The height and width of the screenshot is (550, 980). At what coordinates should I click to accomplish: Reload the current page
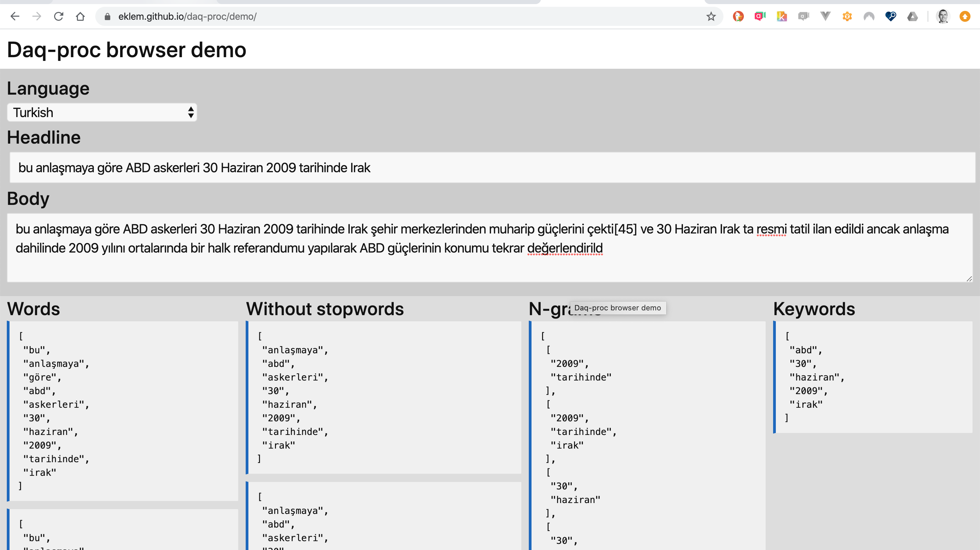(59, 16)
